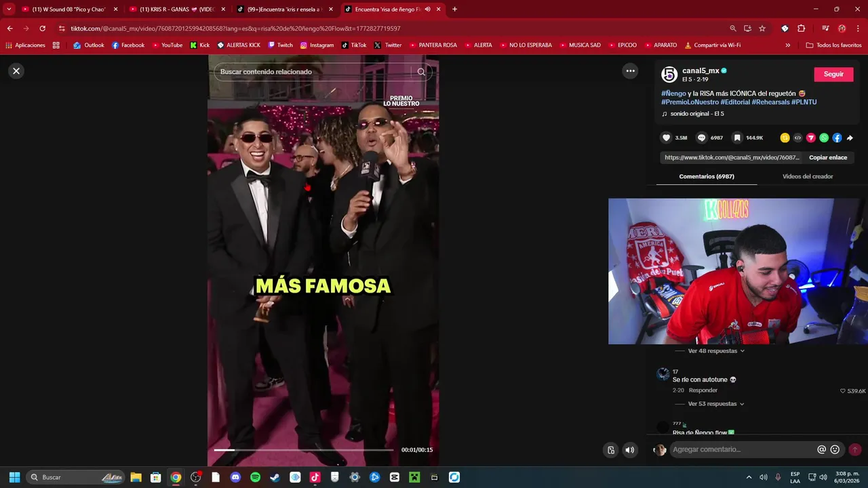Open the #PremioLoNuestro hashtag
The image size is (868, 488).
click(690, 102)
